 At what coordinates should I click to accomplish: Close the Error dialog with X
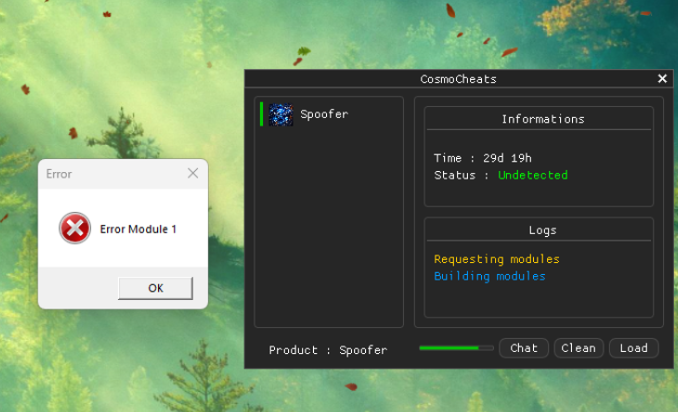coord(193,173)
